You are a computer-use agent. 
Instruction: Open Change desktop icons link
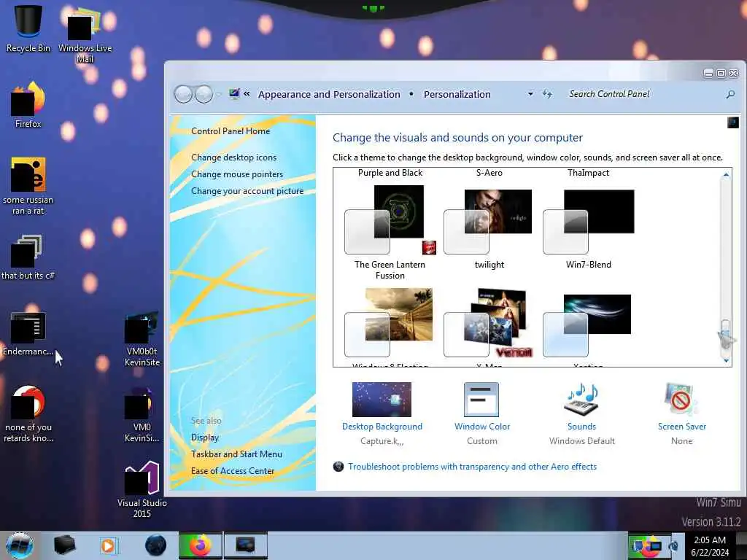point(234,157)
